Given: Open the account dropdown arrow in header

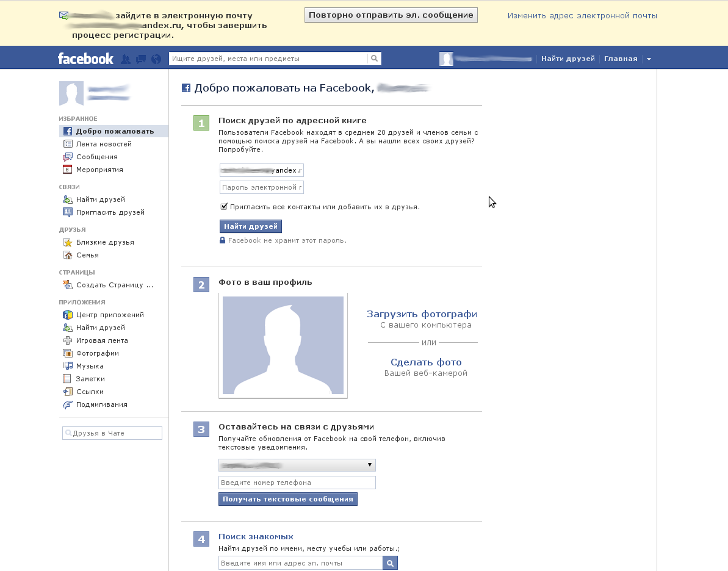Looking at the screenshot, I should pyautogui.click(x=649, y=59).
